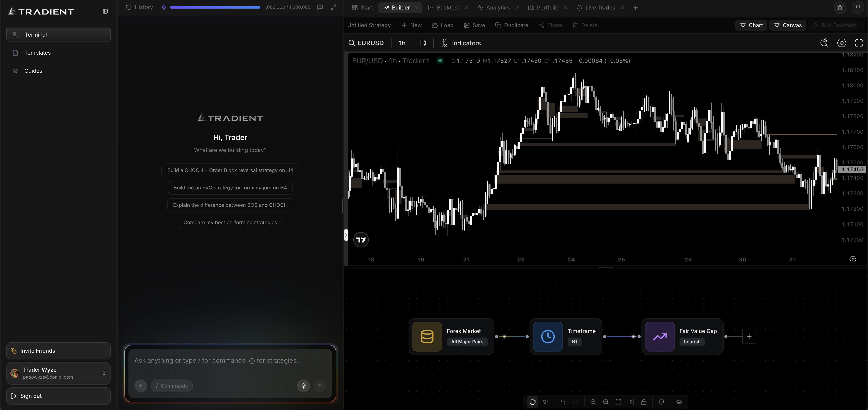Open the EURUSD symbol search
Viewport: 868px width, 410px height.
[x=366, y=43]
